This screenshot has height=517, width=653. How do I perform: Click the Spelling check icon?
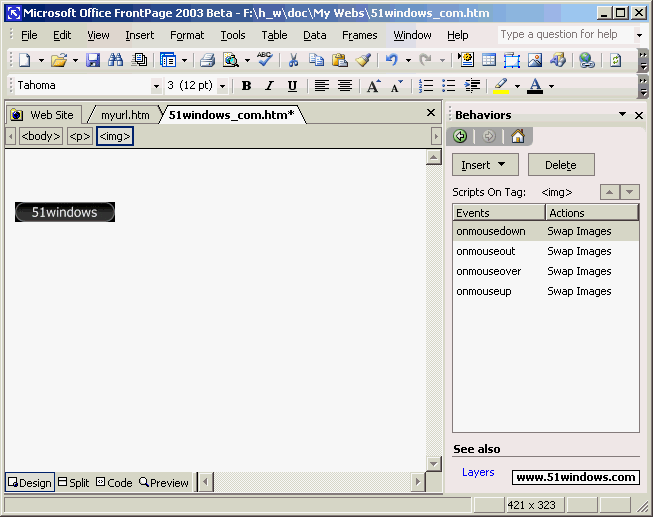point(264,61)
